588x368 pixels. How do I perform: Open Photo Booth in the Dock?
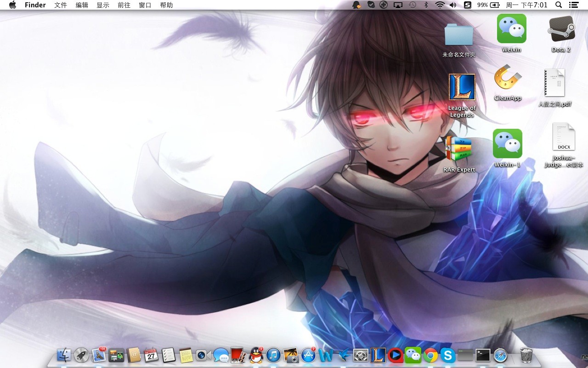point(238,355)
